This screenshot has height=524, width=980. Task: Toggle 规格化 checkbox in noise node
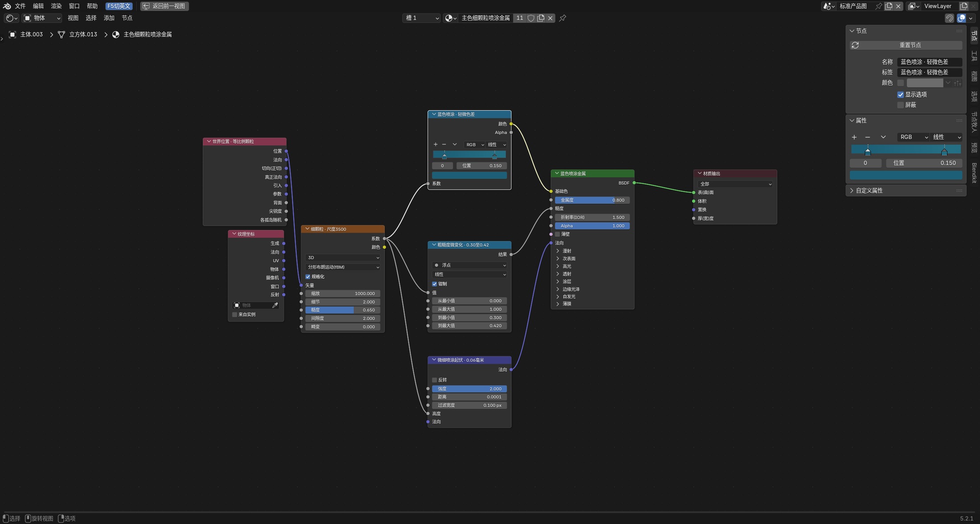pyautogui.click(x=308, y=277)
